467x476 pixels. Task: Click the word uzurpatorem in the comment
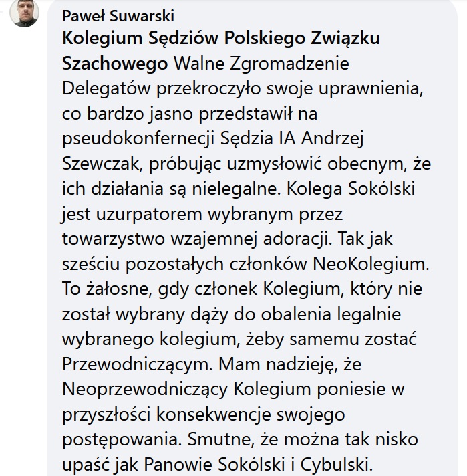point(149,214)
